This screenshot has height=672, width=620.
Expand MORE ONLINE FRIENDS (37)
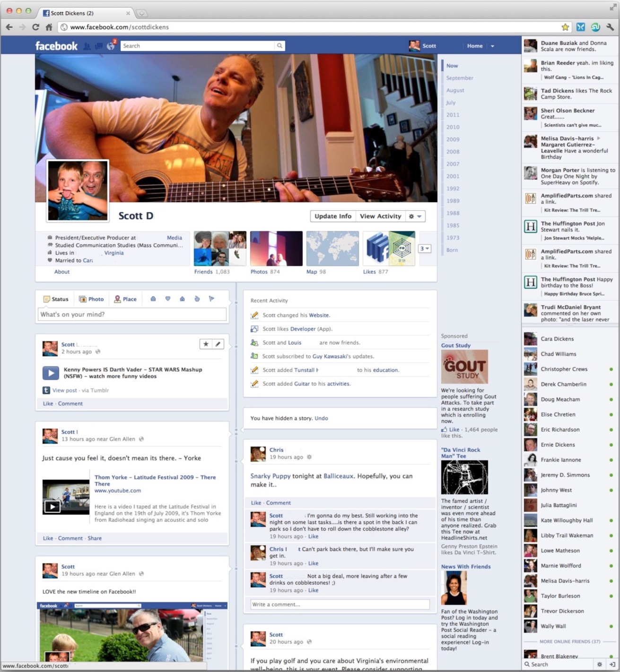[570, 641]
